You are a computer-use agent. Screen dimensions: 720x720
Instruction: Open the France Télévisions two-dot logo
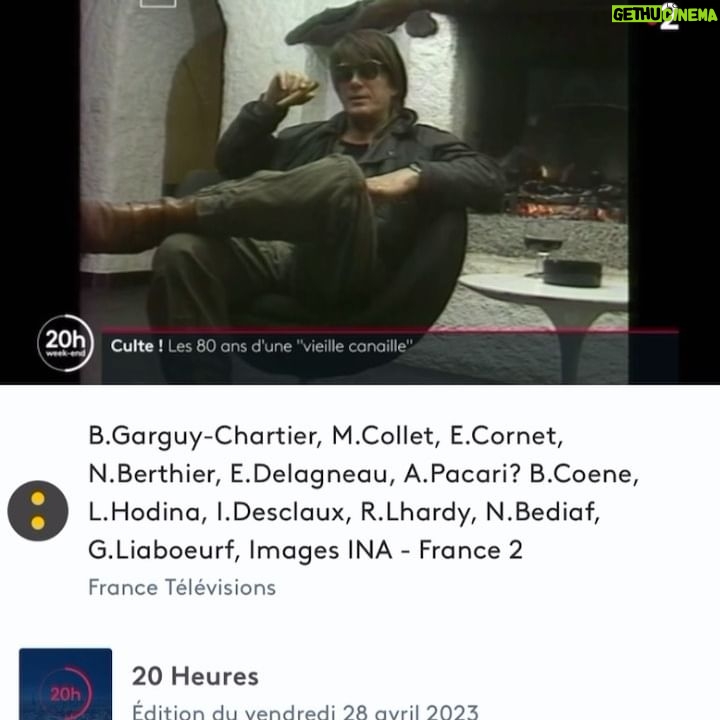[38, 511]
